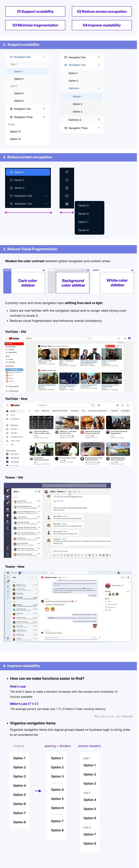Click document icon beside dark sidebar Option 3
The image size is (139, 868).
coord(11,188)
